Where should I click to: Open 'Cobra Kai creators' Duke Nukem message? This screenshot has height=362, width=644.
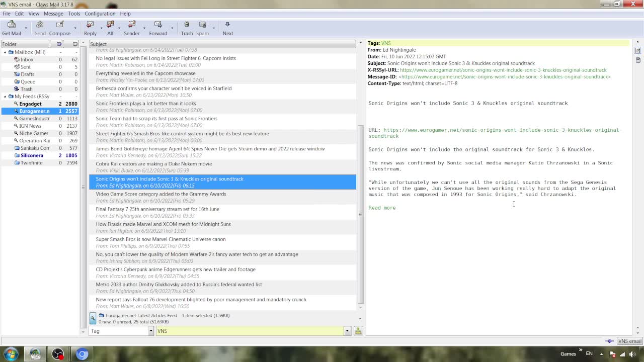(x=222, y=167)
